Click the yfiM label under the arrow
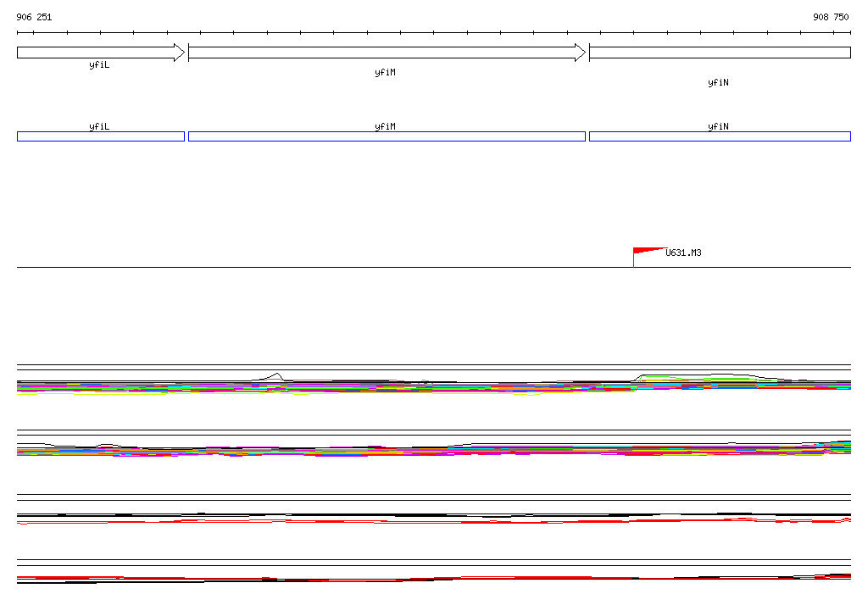The height and width of the screenshot is (605, 868). pos(386,73)
